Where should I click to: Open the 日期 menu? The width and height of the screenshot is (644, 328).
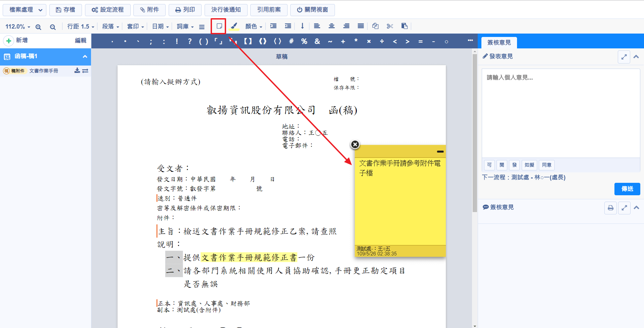(160, 27)
